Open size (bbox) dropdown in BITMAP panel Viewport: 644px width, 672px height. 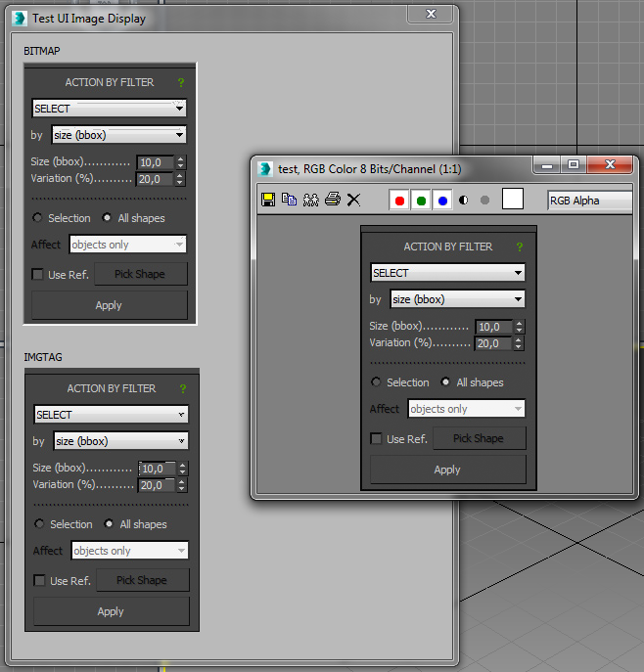pyautogui.click(x=119, y=135)
